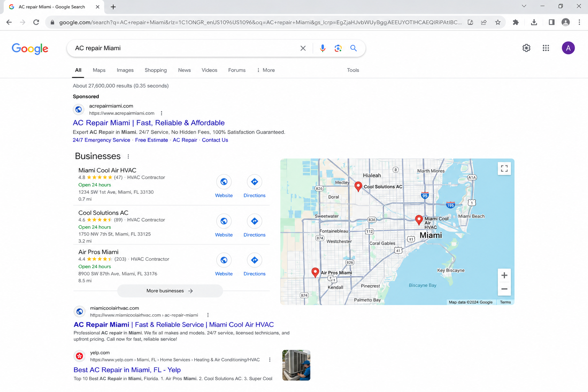Select the Cool Solutions AC business listing name
588x392 pixels.
point(103,213)
